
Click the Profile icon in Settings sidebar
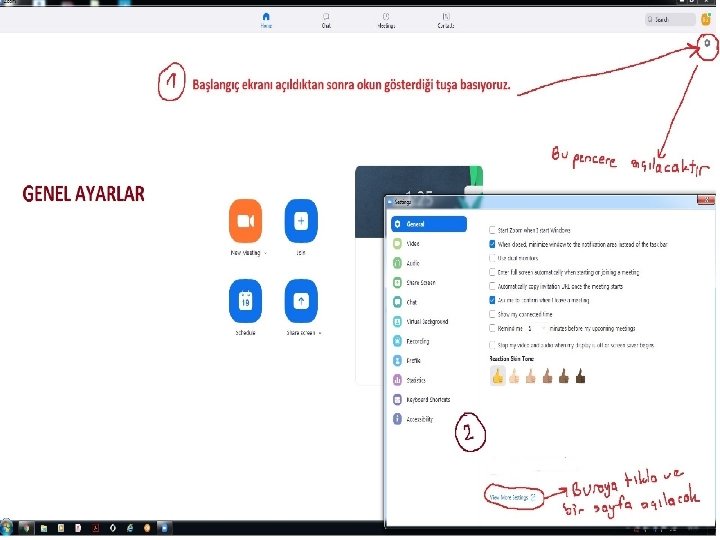397,360
